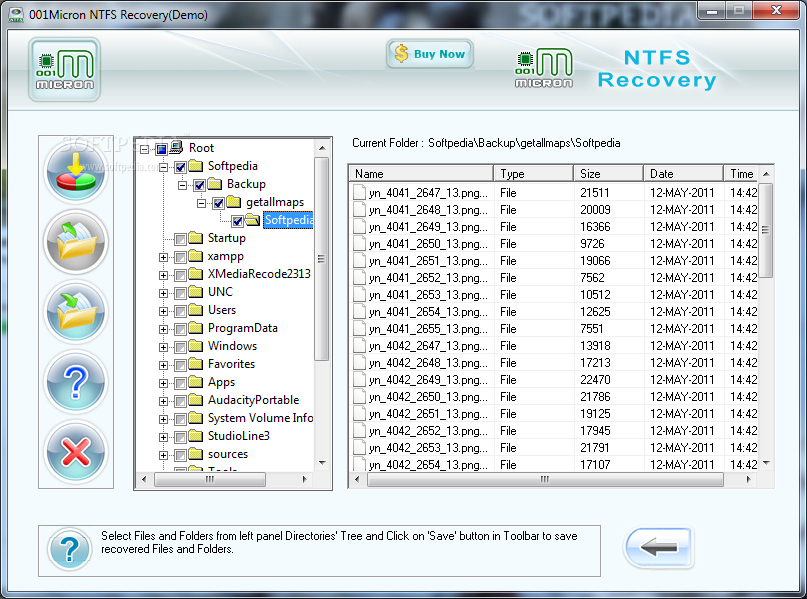Screen dimensions: 807x599
Task: Click the back arrow button
Action: pyautogui.click(x=658, y=548)
